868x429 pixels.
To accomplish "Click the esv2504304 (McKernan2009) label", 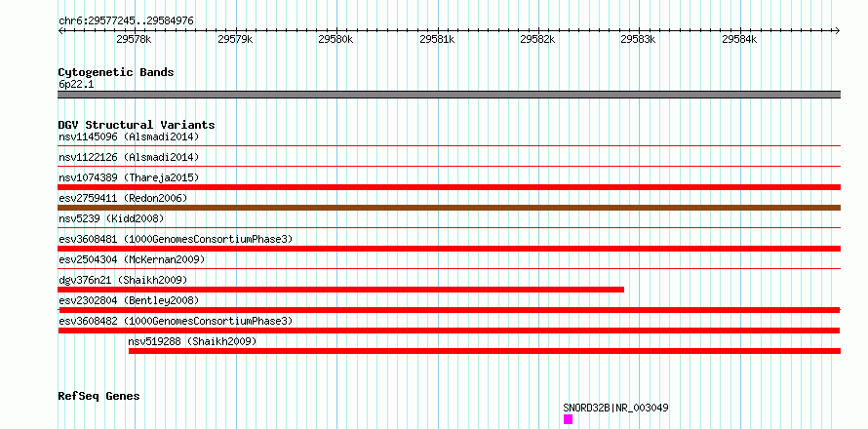I will coord(132,259).
